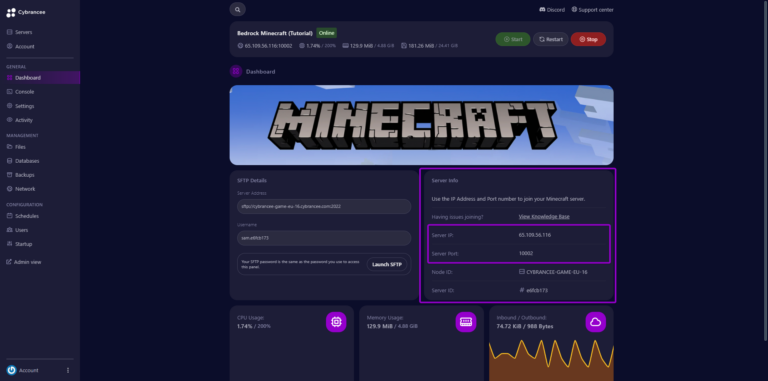The width and height of the screenshot is (768, 381).
Task: Select Dashboard in the sidebar
Action: [x=40, y=78]
